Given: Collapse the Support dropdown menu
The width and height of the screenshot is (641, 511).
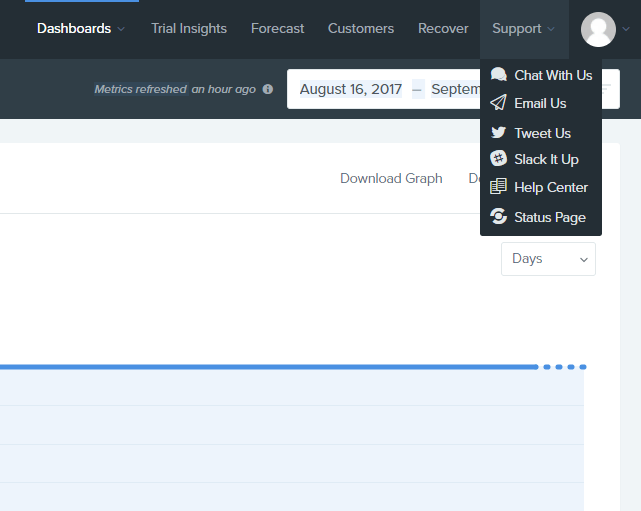Looking at the screenshot, I should pos(523,29).
